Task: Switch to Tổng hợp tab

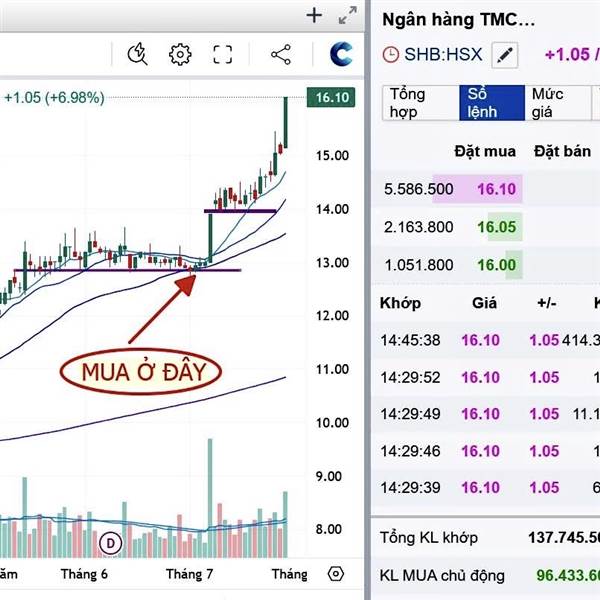Action: pos(421,103)
